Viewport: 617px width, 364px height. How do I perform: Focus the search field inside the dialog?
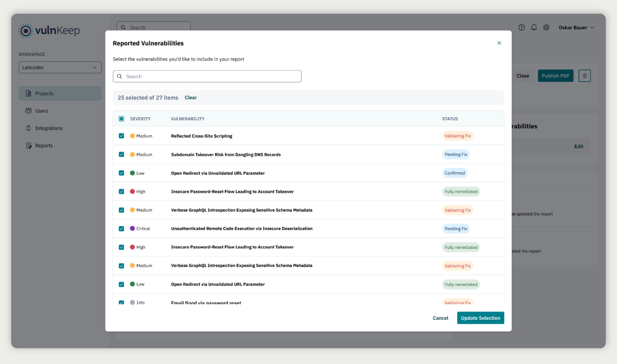click(207, 77)
